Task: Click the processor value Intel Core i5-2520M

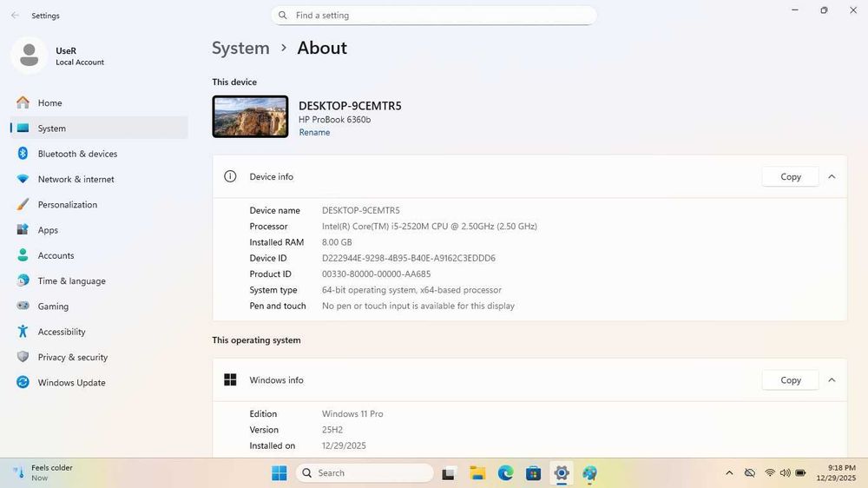Action: [430, 227]
